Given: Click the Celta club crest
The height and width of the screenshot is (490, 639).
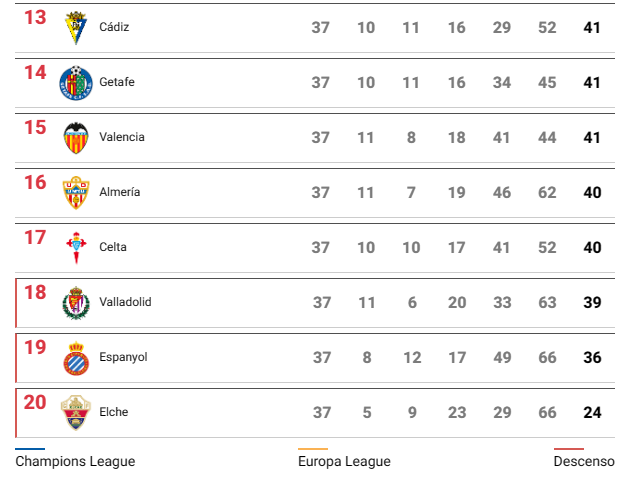Looking at the screenshot, I should click(x=76, y=247).
